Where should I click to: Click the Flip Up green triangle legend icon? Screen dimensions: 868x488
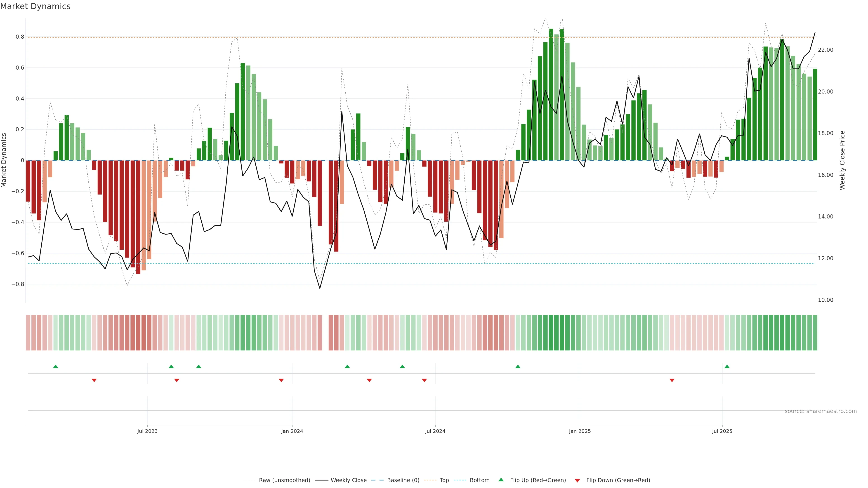pyautogui.click(x=501, y=480)
